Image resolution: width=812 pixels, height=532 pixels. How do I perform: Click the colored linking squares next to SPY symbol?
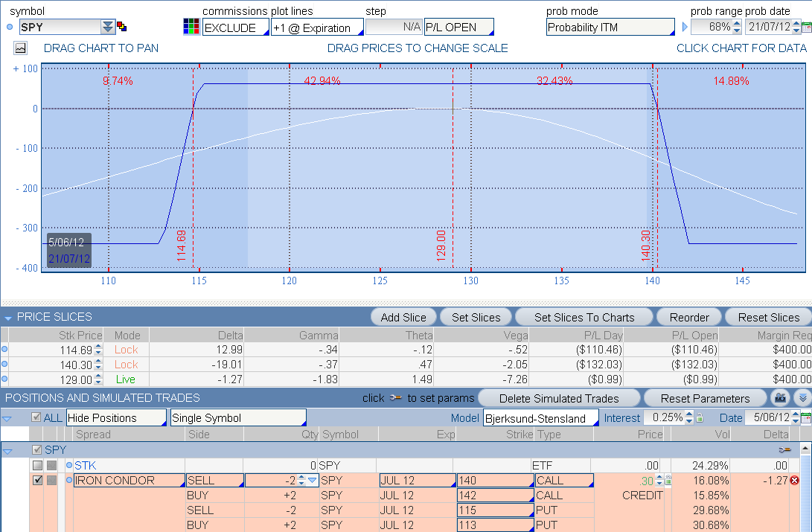point(122,26)
